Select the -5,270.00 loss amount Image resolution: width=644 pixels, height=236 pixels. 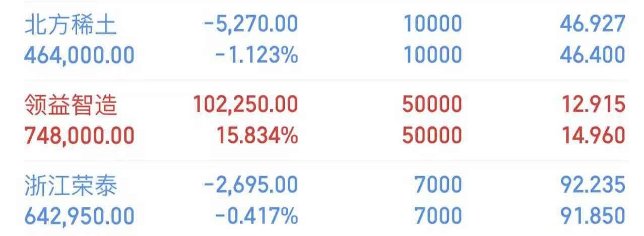(x=250, y=24)
